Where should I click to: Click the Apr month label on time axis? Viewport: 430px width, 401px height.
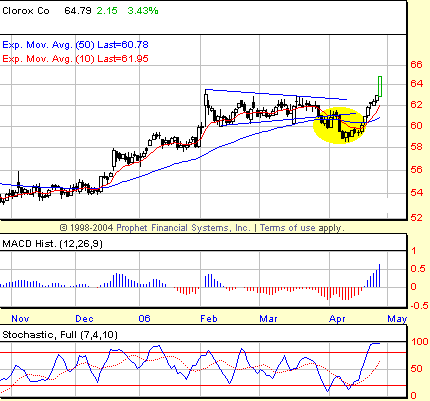(337, 319)
